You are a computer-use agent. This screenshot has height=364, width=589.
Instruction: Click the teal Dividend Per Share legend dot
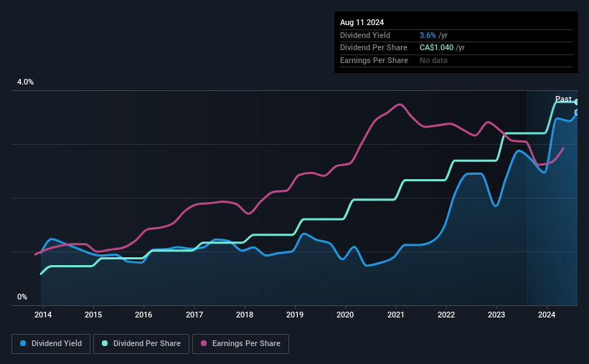click(x=105, y=343)
